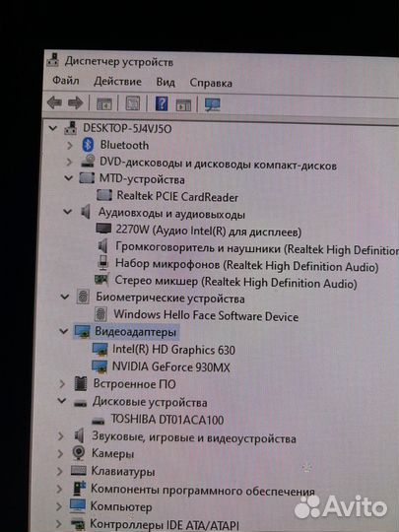Toggle the action pane toolbar icon
The image size is (399, 532).
(183, 104)
